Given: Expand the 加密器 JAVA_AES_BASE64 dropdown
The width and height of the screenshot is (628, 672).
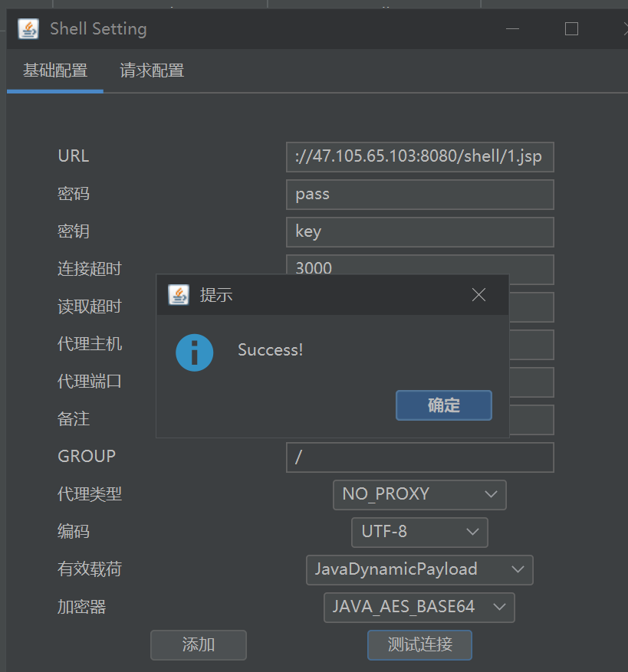Looking at the screenshot, I should tap(419, 608).
